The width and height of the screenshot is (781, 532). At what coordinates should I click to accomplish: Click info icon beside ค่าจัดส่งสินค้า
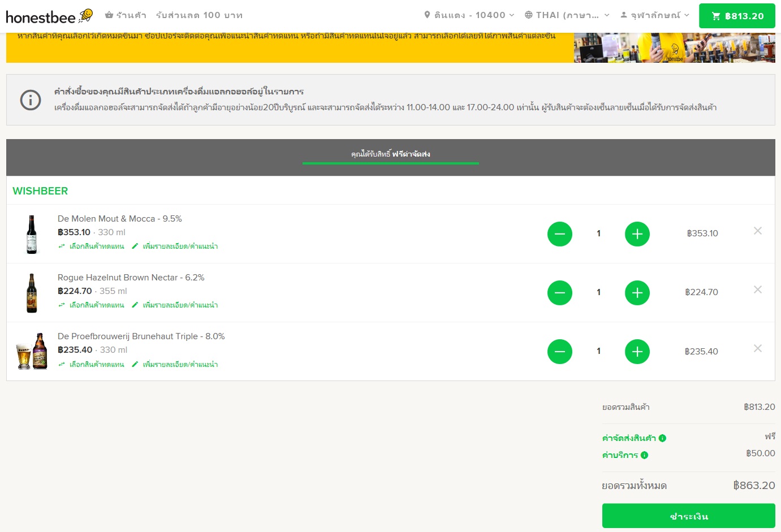pyautogui.click(x=662, y=438)
